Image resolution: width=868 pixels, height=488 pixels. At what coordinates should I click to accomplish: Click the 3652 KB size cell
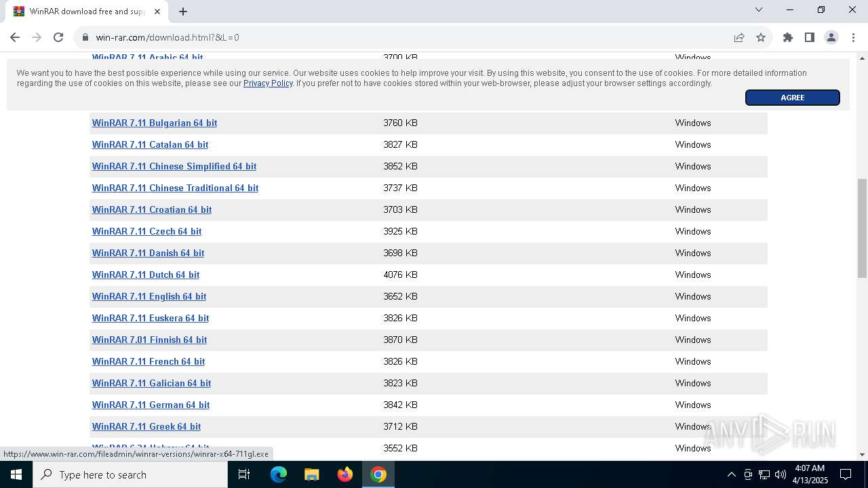[400, 296]
